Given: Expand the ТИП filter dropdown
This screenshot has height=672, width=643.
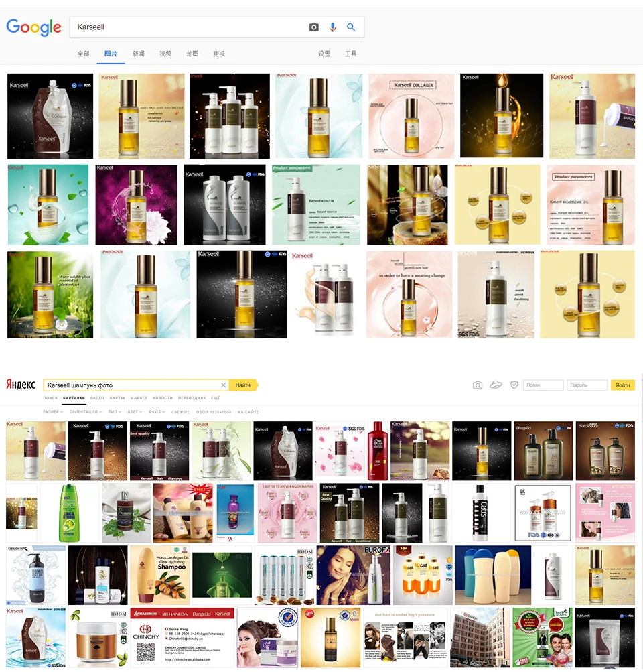Looking at the screenshot, I should [x=115, y=412].
